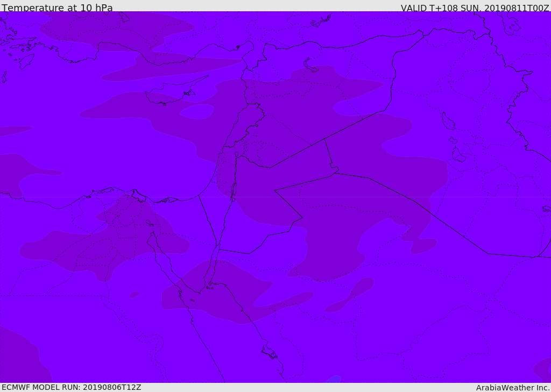The height and width of the screenshot is (392, 551).
Task: Click the 'ECMWF MODEL RUN: 20190806T12Z' text
Action: [x=72, y=387]
